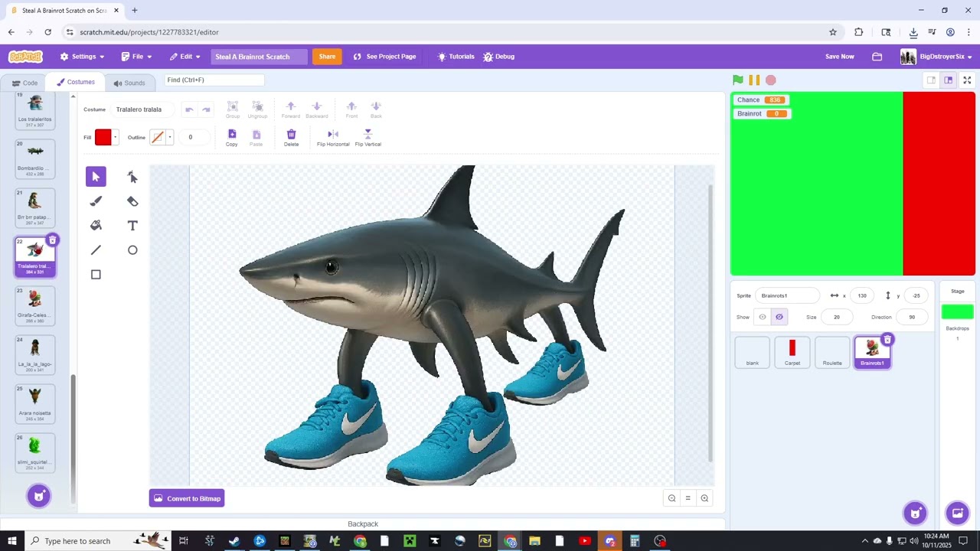Click the Copy icon

232,134
